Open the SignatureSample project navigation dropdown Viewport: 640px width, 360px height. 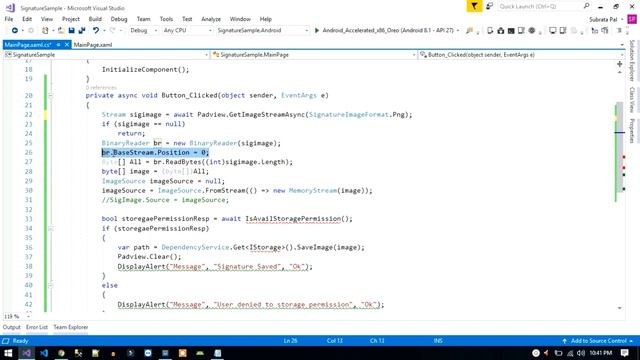(x=106, y=55)
